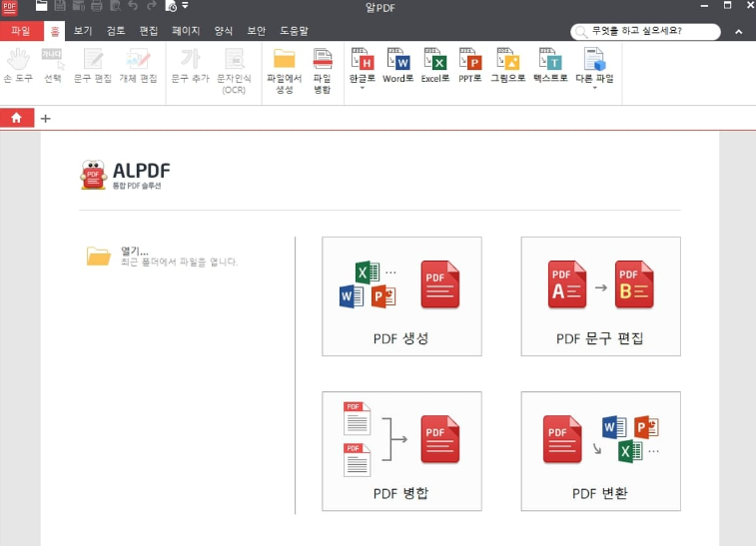This screenshot has height=546, width=756.
Task: Open the 도움말 tab
Action: 294,31
